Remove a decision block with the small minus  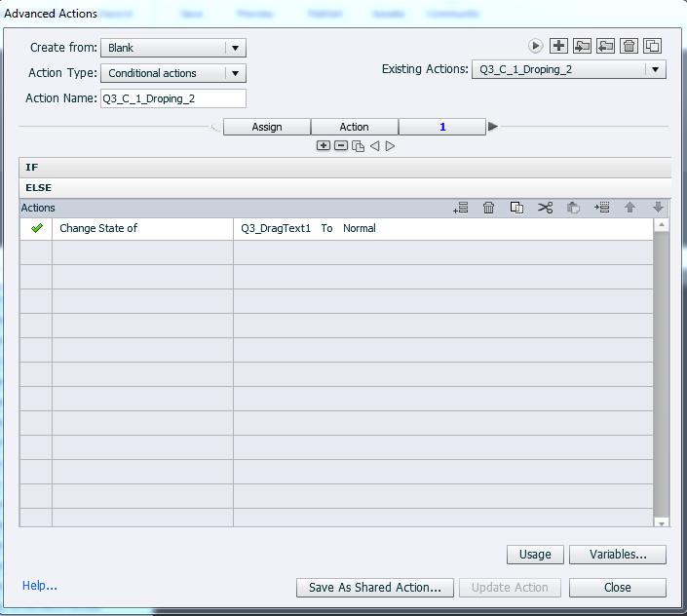click(340, 146)
